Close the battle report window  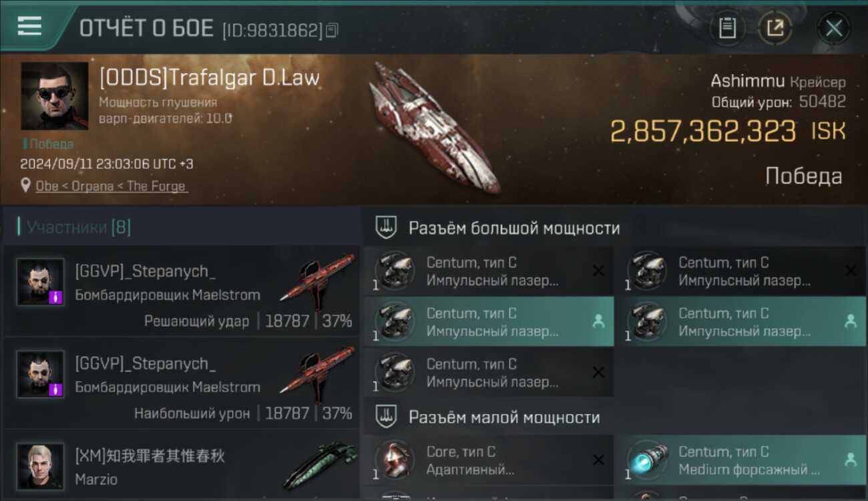[x=833, y=28]
